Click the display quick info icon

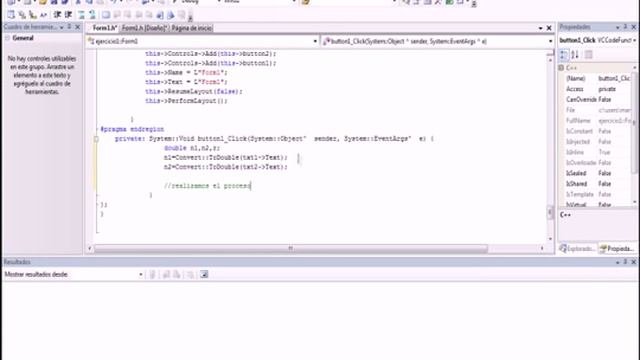(33, 15)
